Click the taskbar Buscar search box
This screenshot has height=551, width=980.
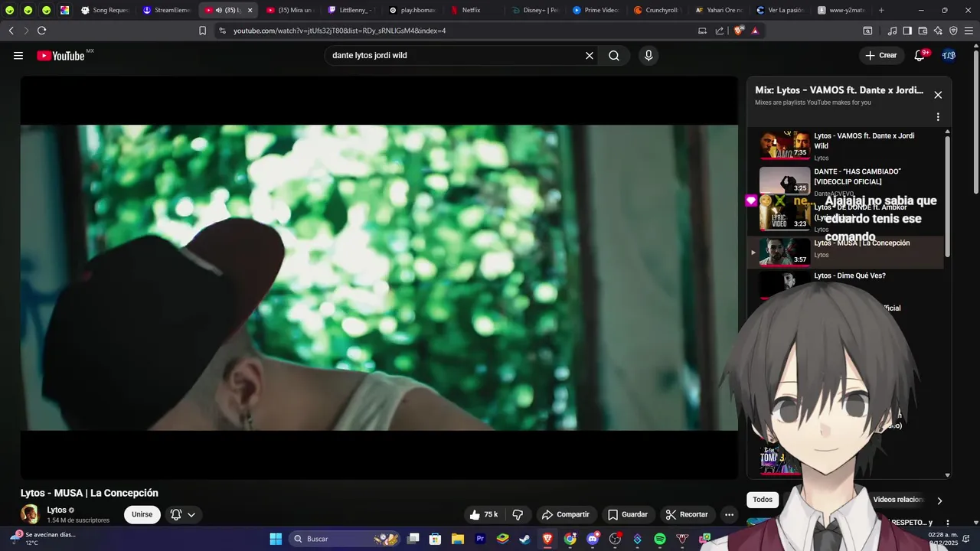point(345,539)
